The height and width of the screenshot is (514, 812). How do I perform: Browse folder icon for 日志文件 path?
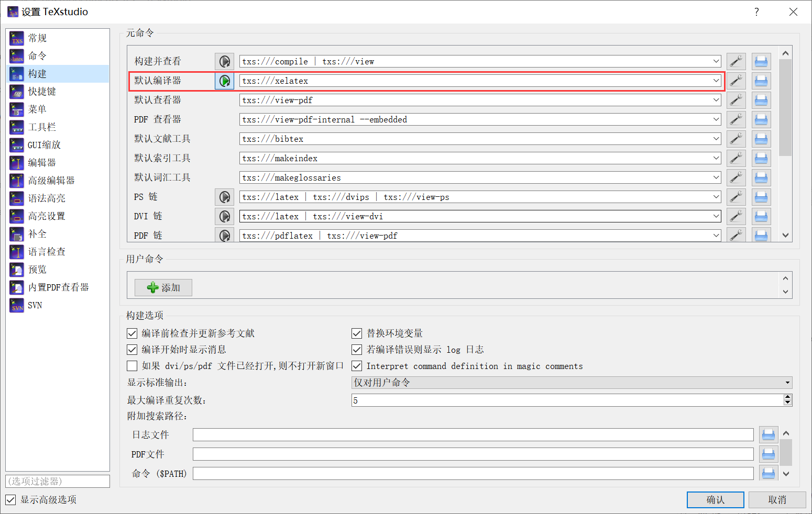click(769, 434)
